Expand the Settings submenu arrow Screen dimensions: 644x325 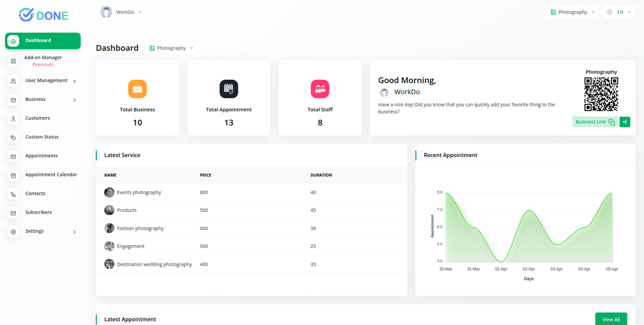click(75, 232)
